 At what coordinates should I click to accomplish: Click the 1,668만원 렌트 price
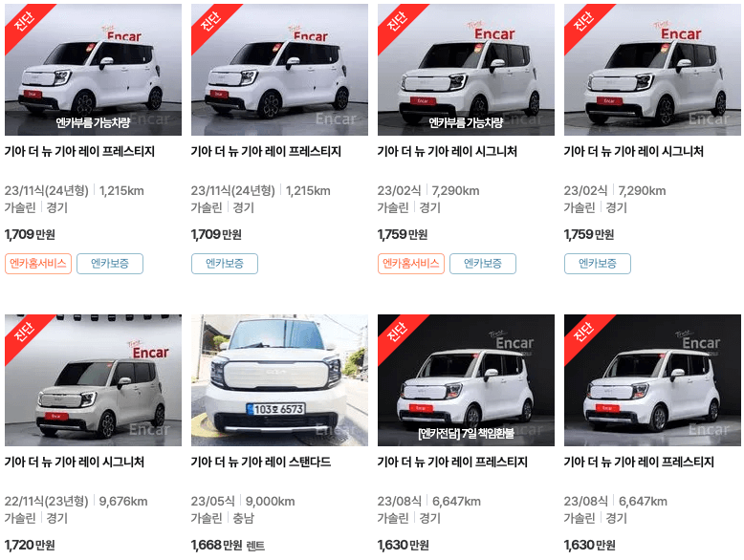(228, 546)
